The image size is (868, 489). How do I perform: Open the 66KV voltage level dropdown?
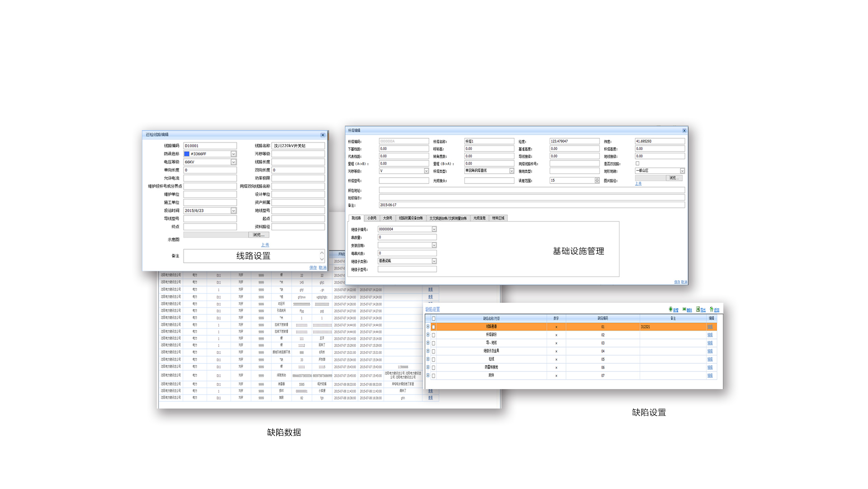pyautogui.click(x=233, y=162)
